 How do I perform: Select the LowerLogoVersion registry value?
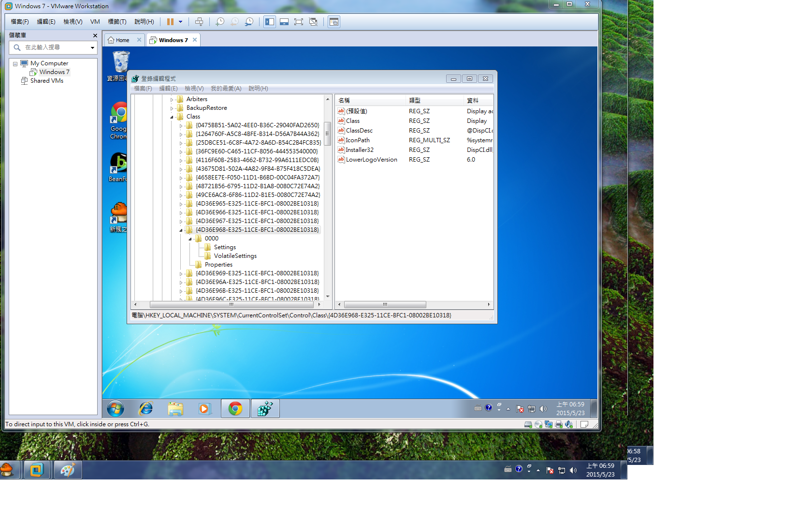[371, 160]
